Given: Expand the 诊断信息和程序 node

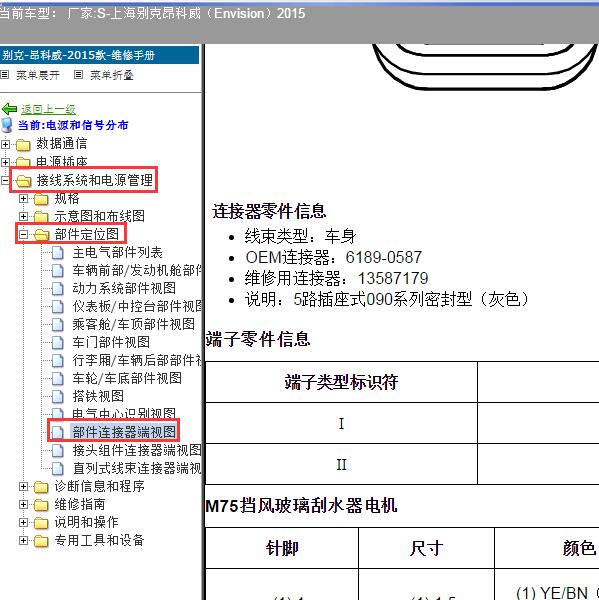Looking at the screenshot, I should 23,486.
